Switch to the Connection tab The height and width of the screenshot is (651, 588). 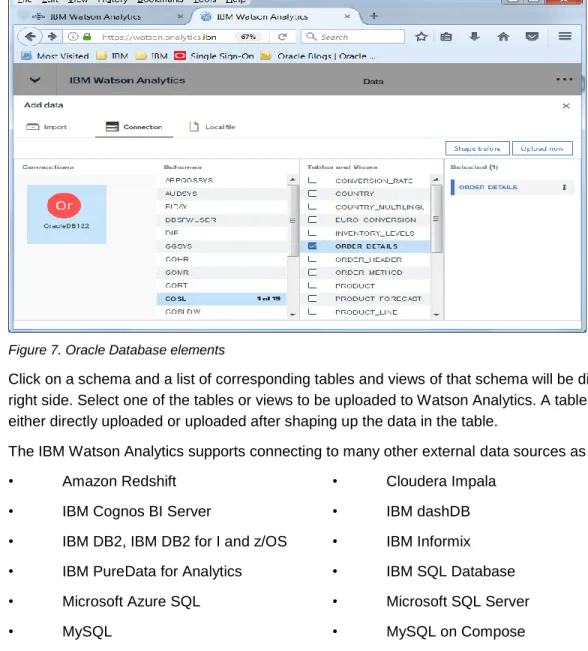[134, 127]
